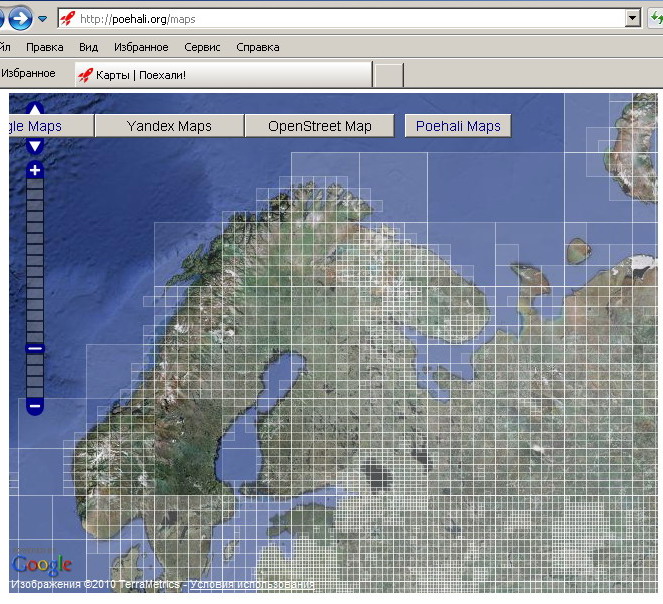Screen dimensions: 663x604
Task: Pan map down with arrow
Action: [x=35, y=146]
